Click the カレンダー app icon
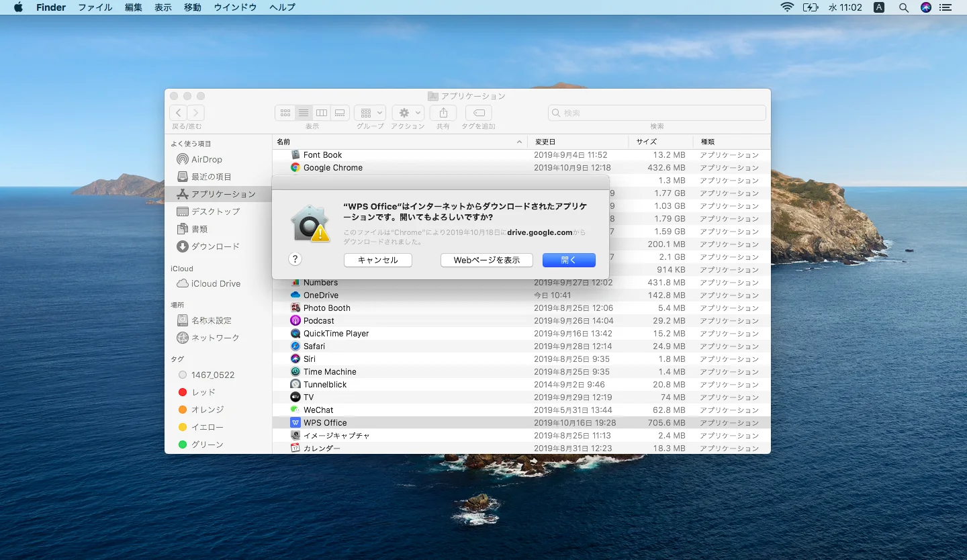Viewport: 967px width, 560px height. pyautogui.click(x=295, y=449)
